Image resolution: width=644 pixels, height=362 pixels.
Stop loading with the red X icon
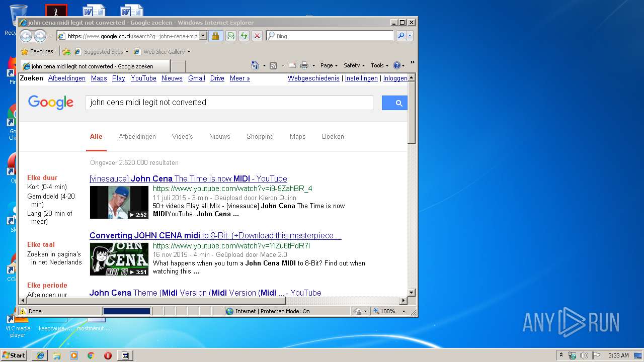pyautogui.click(x=257, y=36)
